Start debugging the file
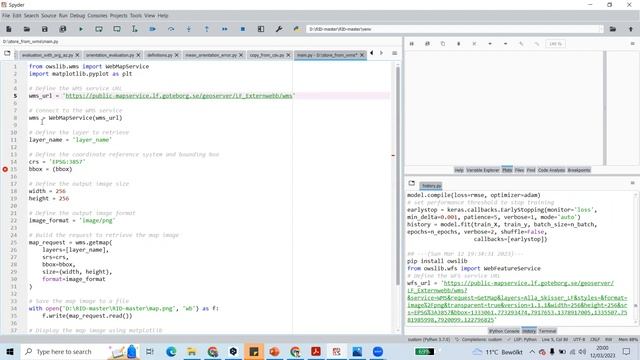This screenshot has width=640, height=360. click(x=153, y=29)
